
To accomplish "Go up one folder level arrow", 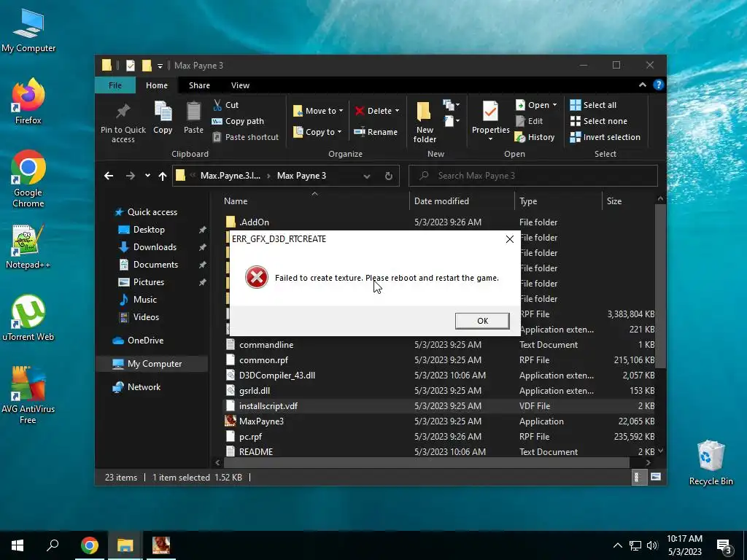I will point(163,176).
